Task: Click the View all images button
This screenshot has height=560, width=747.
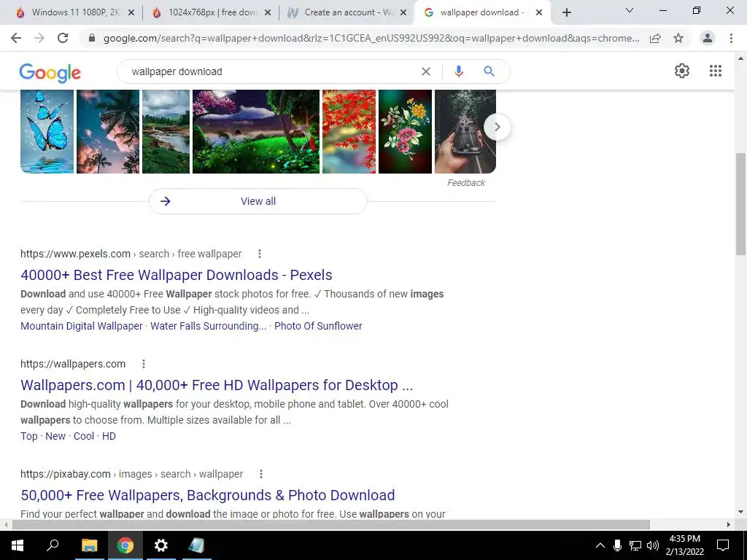Action: (258, 201)
